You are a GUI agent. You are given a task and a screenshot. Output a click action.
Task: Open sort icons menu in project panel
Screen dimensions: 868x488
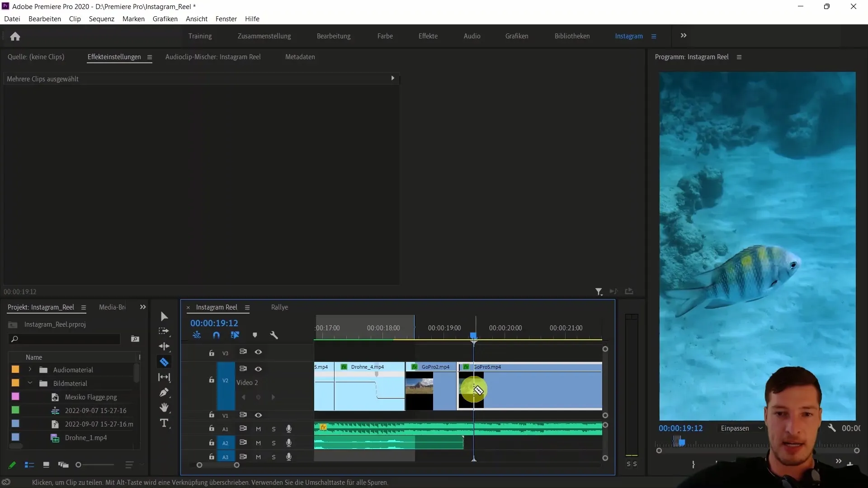tap(129, 465)
